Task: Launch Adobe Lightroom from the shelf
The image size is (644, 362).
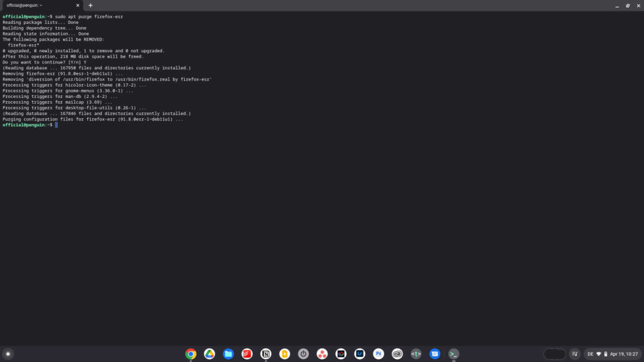Action: click(x=360, y=354)
